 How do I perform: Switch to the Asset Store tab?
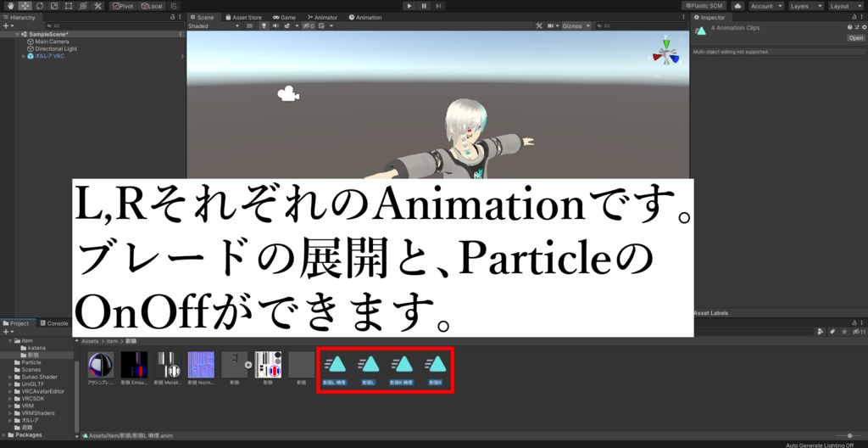click(243, 17)
